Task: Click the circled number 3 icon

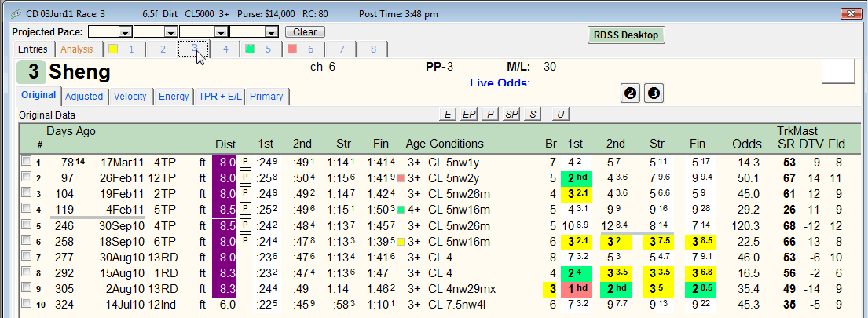Action: [x=654, y=93]
